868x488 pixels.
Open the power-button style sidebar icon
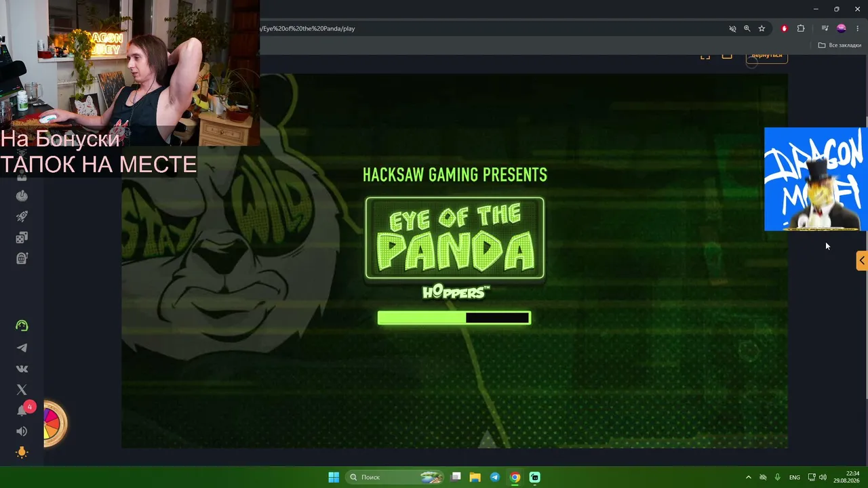(22, 196)
